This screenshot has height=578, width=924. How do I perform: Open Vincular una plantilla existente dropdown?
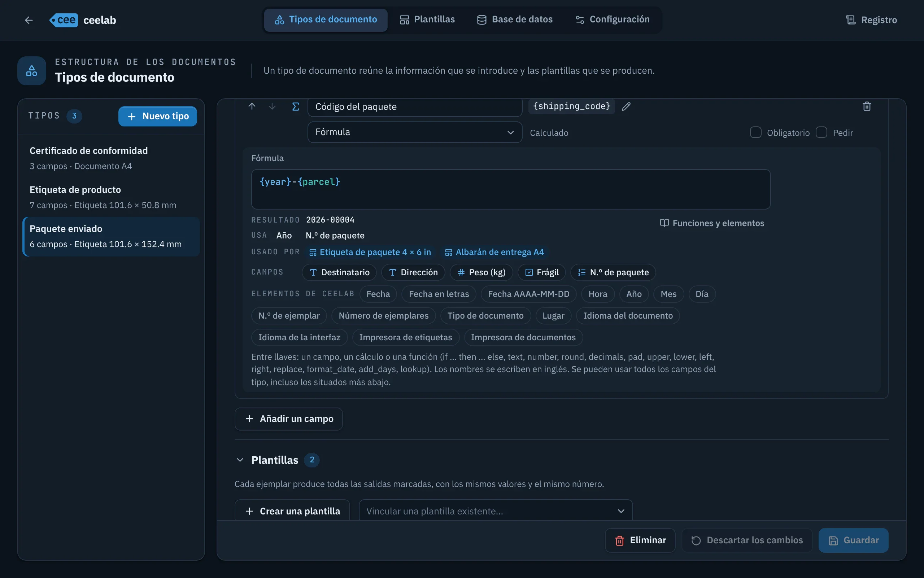point(495,511)
